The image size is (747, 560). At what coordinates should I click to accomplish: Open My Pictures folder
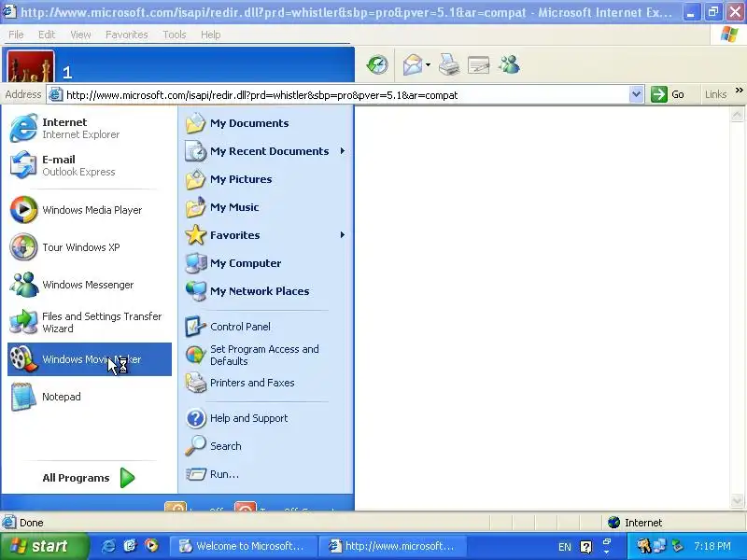click(266, 179)
